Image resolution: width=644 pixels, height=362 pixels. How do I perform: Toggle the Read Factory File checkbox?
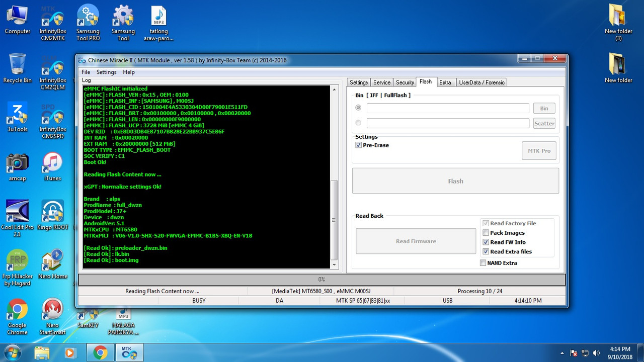(x=486, y=223)
